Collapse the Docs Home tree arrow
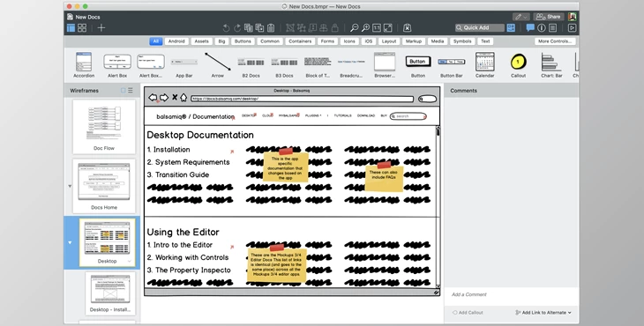This screenshot has width=644, height=326. tap(70, 186)
